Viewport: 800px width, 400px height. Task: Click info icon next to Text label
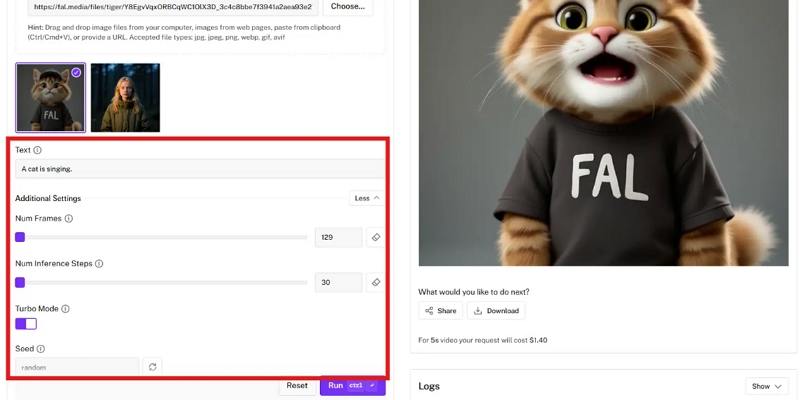coord(37,150)
